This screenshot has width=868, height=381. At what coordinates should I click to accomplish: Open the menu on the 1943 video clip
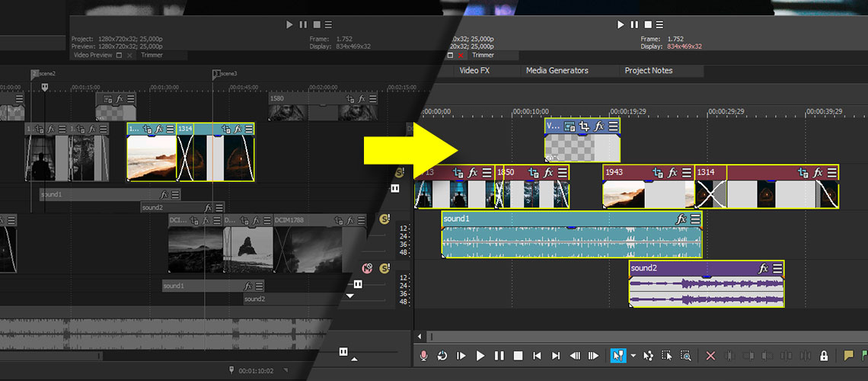click(x=687, y=173)
